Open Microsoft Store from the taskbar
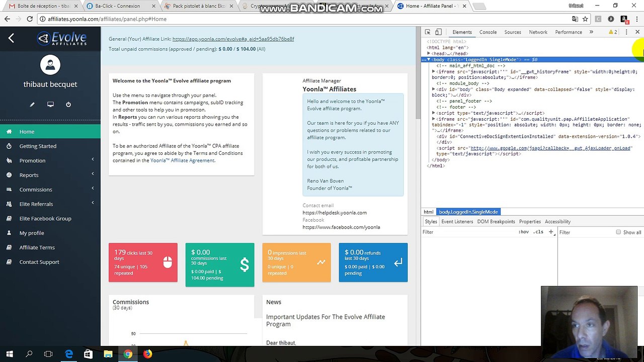This screenshot has height=362, width=644. point(88,354)
